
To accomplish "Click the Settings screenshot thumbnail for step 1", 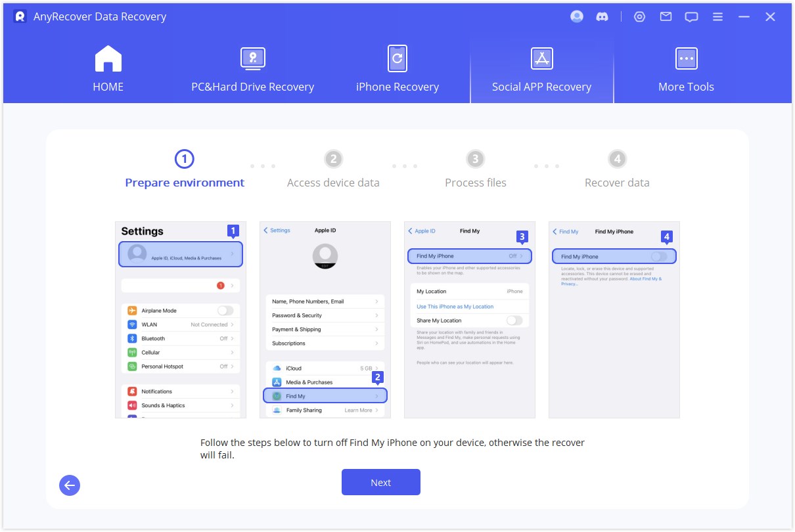I will click(x=181, y=320).
